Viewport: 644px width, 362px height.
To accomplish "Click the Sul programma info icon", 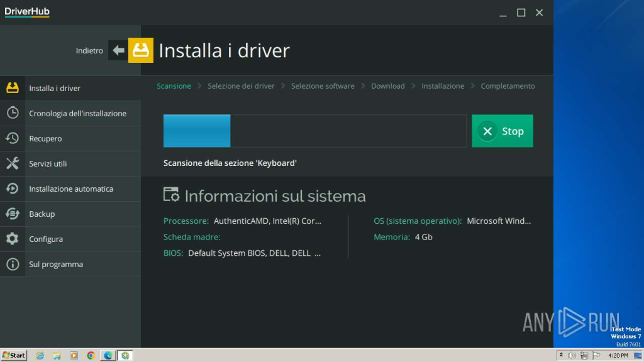I will [x=13, y=264].
